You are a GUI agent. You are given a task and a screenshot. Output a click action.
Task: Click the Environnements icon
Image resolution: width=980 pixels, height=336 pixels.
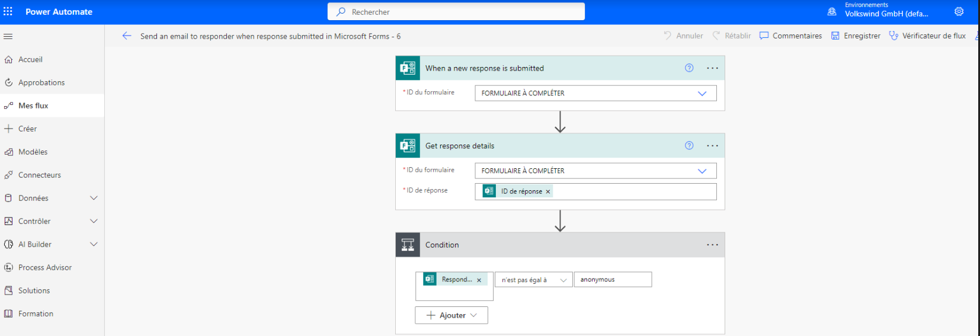[x=832, y=11]
